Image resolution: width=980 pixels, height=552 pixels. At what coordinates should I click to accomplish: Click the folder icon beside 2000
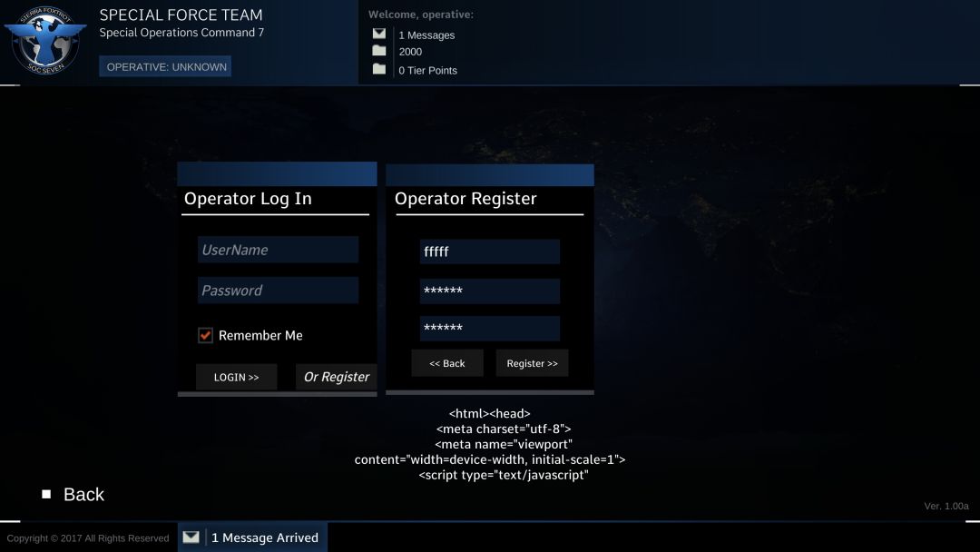pyautogui.click(x=379, y=51)
